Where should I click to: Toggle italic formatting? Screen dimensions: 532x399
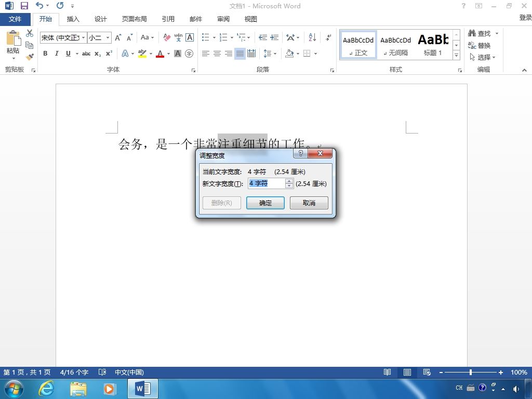coord(57,54)
